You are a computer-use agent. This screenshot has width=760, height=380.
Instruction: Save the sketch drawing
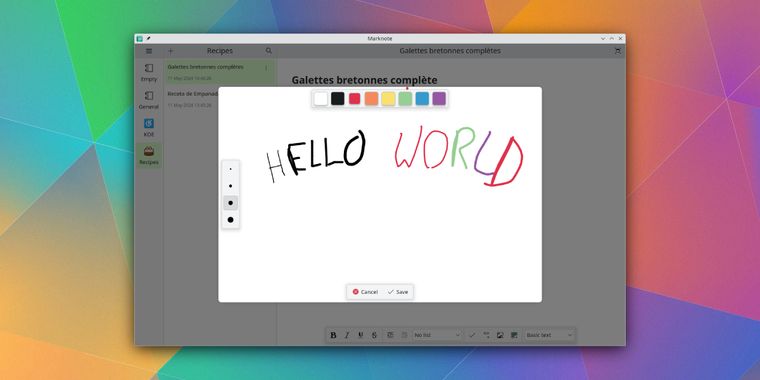click(x=398, y=292)
